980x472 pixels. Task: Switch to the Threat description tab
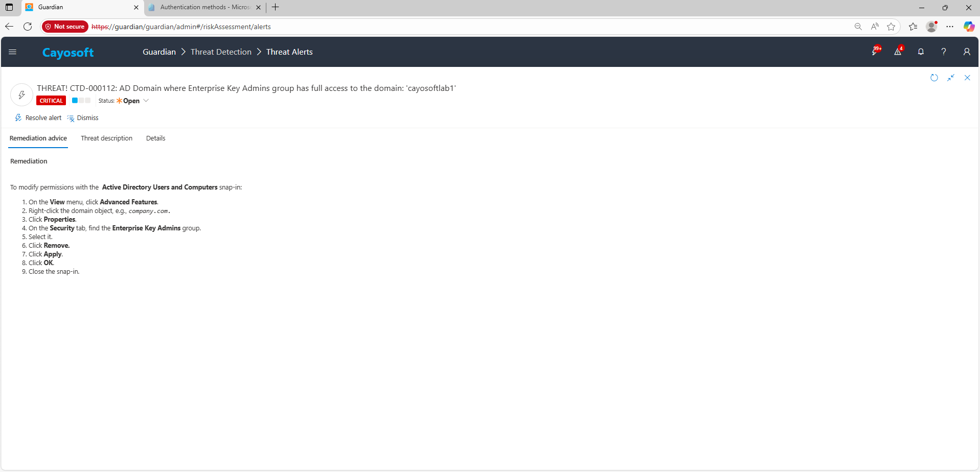[x=106, y=138]
